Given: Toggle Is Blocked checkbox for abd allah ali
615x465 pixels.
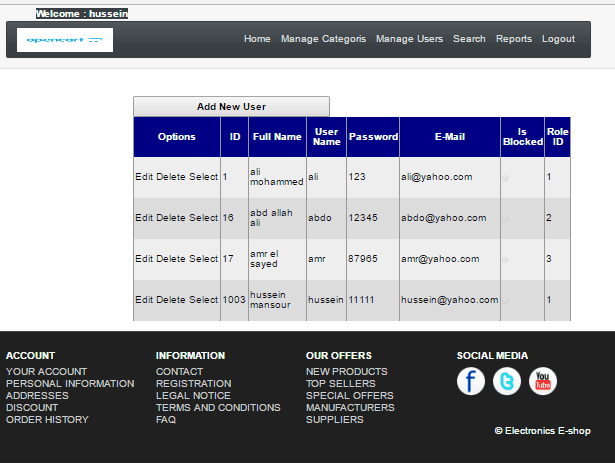Looking at the screenshot, I should pos(505,218).
